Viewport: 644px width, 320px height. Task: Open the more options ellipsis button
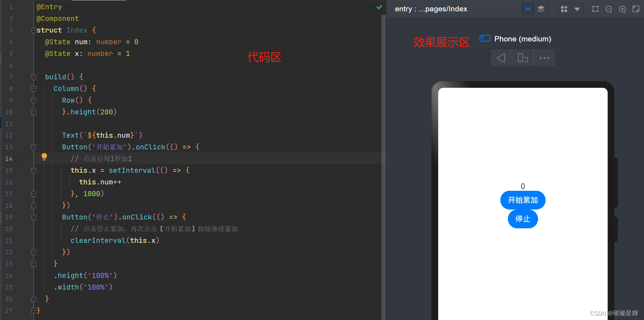[544, 58]
